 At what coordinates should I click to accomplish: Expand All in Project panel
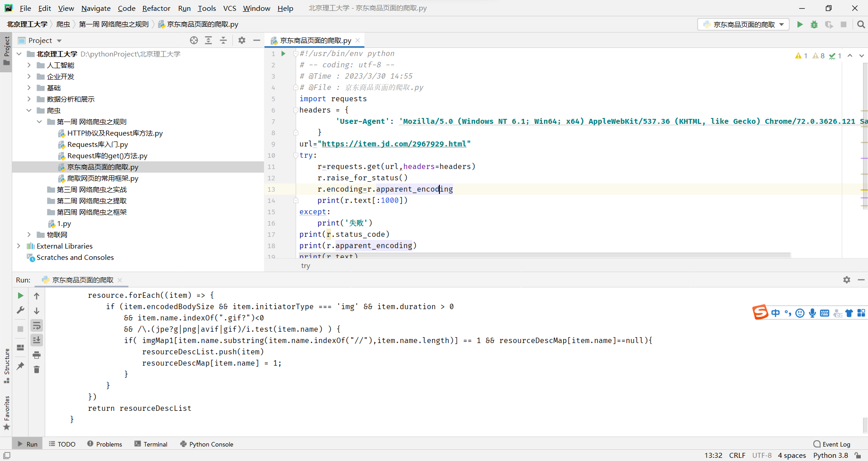click(208, 40)
